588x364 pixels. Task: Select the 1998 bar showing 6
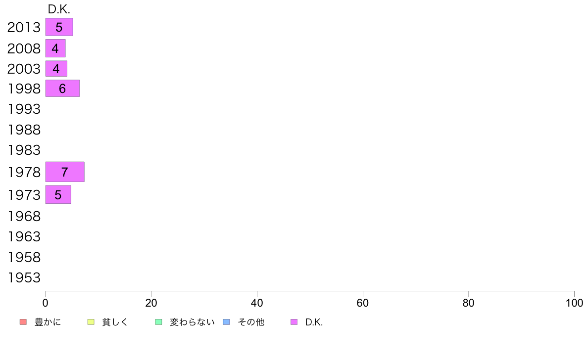[63, 89]
